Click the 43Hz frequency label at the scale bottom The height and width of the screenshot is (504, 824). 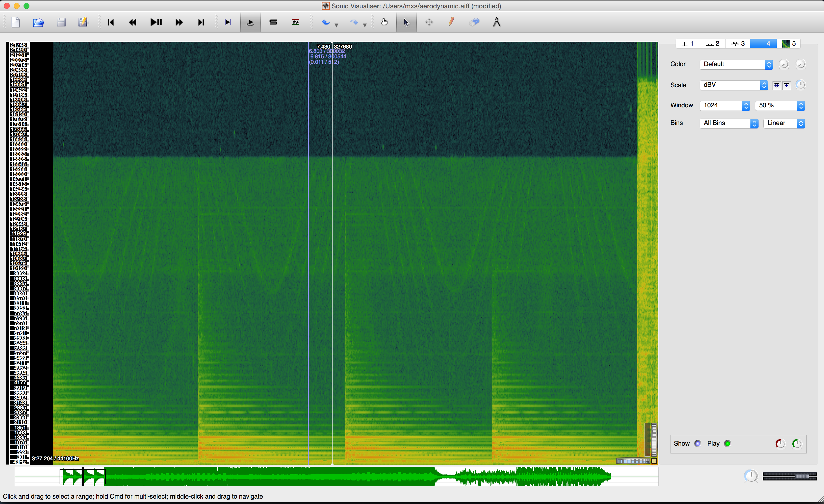point(19,462)
